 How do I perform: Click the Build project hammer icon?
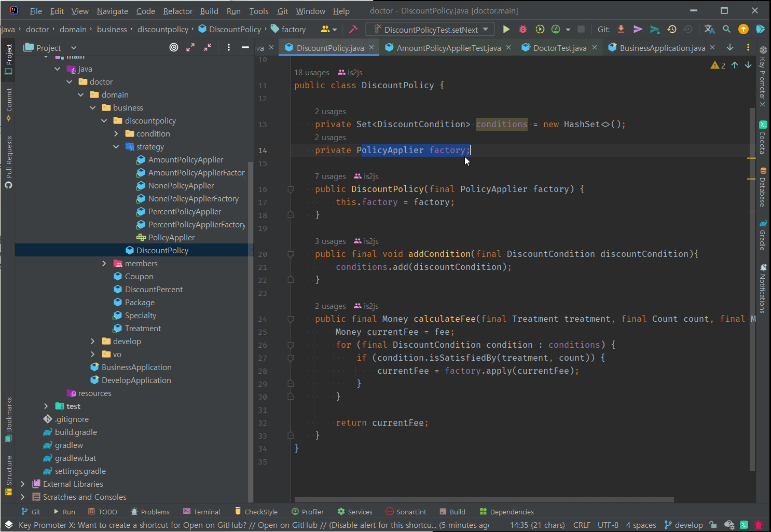coord(353,30)
